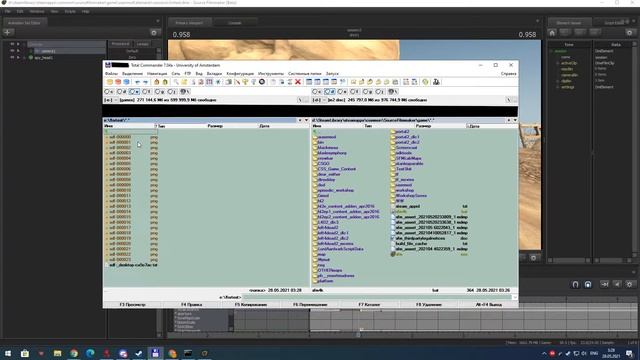640x360 pixels.
Task: Select the tf_movies folder
Action: pyautogui.click(x=402, y=180)
